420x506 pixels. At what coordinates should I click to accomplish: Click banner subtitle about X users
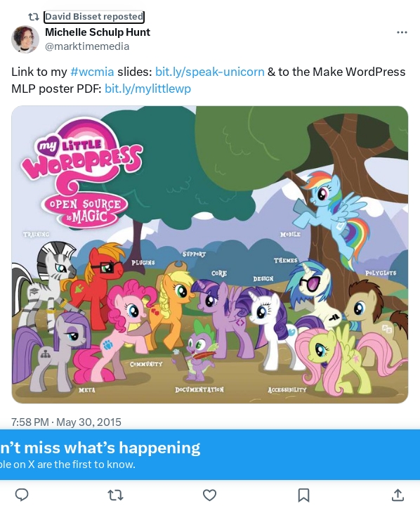pos(67,465)
